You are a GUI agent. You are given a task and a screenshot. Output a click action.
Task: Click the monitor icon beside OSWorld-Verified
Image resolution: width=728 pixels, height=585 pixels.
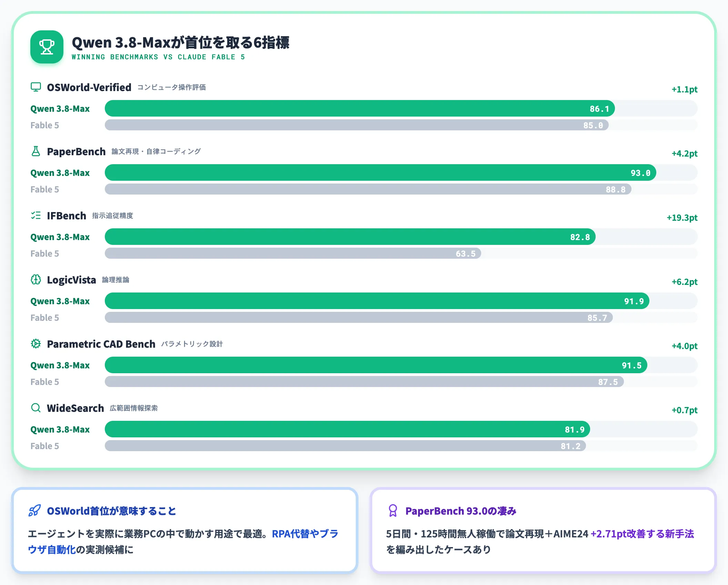[x=36, y=87]
